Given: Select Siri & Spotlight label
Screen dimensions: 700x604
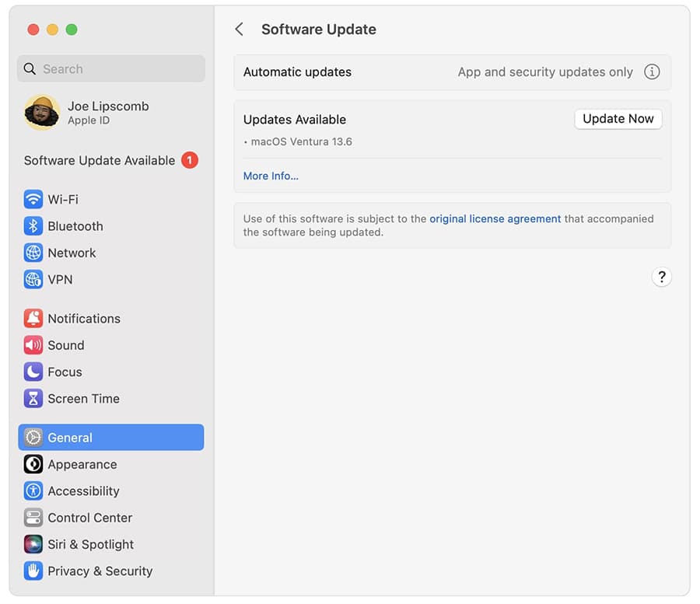Looking at the screenshot, I should [91, 545].
